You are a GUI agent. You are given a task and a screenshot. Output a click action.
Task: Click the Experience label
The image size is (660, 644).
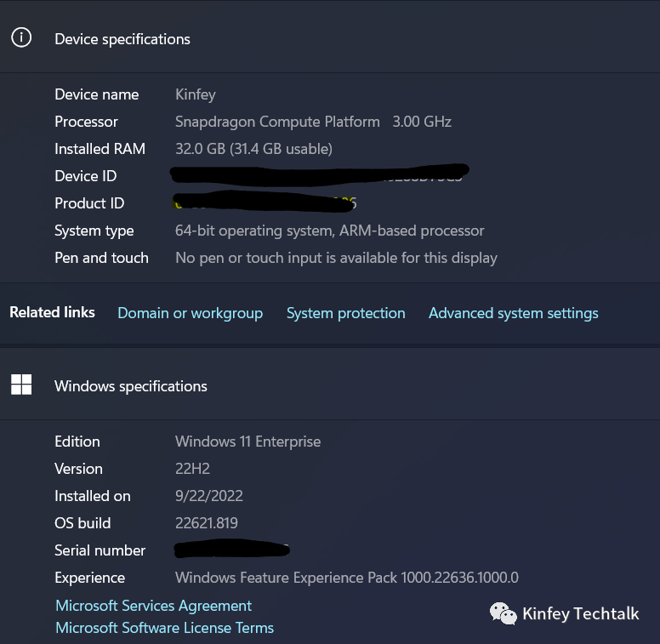click(89, 578)
